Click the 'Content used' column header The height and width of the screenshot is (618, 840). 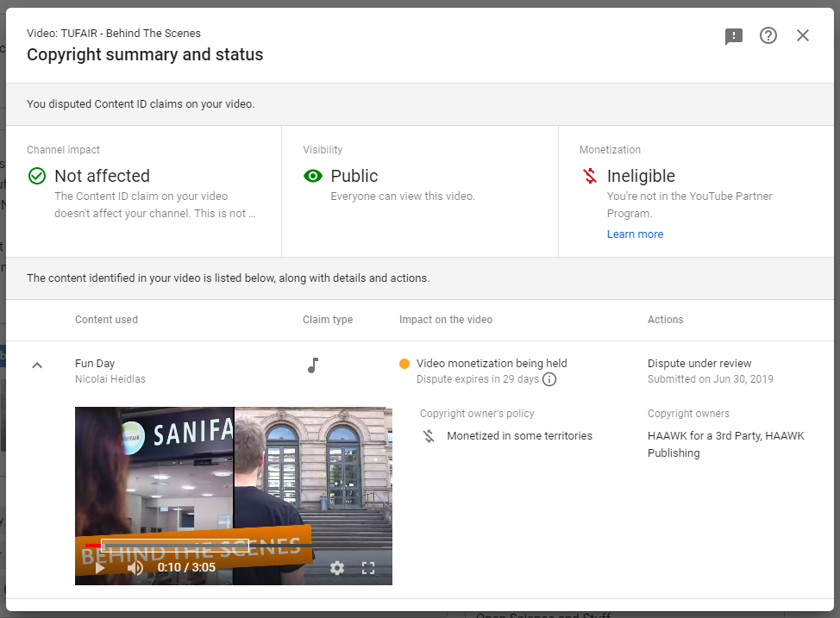pos(107,320)
